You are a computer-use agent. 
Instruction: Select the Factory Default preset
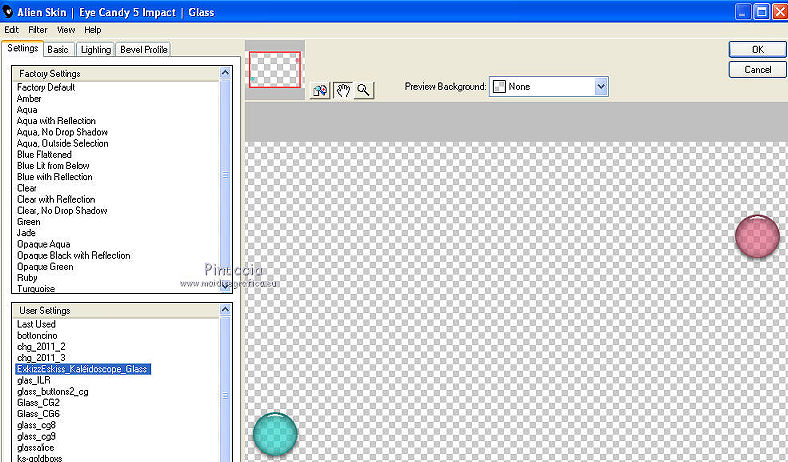(x=46, y=87)
